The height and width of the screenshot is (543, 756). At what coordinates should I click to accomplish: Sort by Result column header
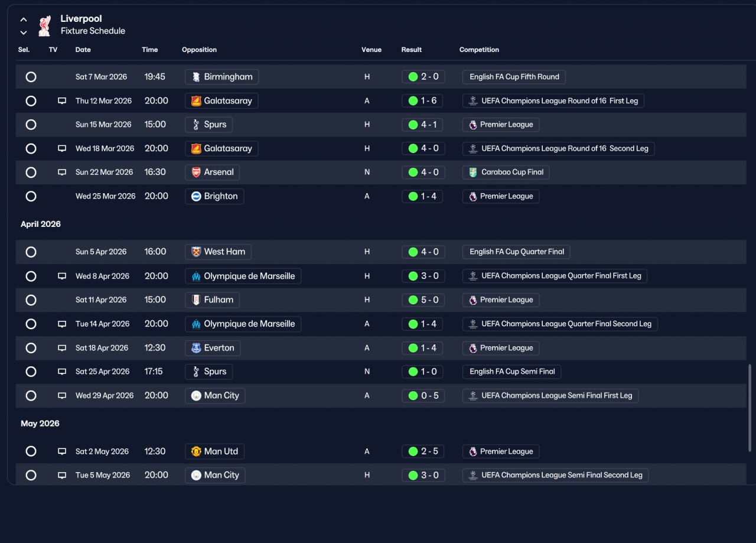pos(412,50)
